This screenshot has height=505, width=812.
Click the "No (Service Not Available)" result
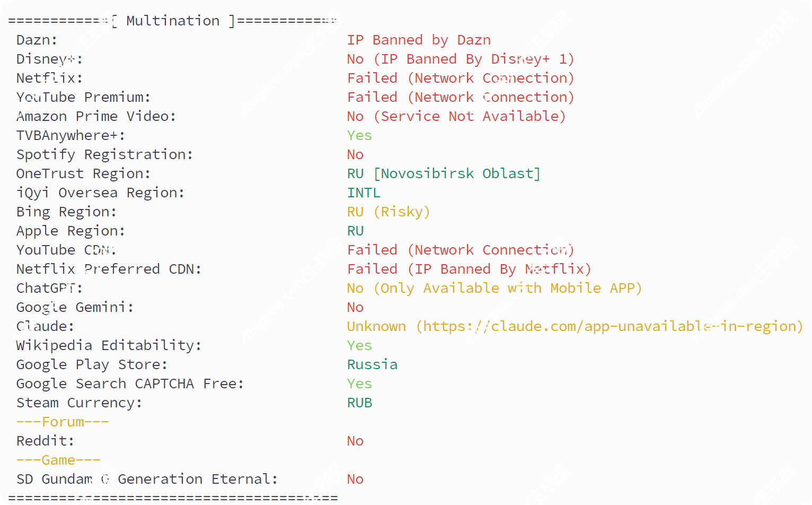[456, 116]
